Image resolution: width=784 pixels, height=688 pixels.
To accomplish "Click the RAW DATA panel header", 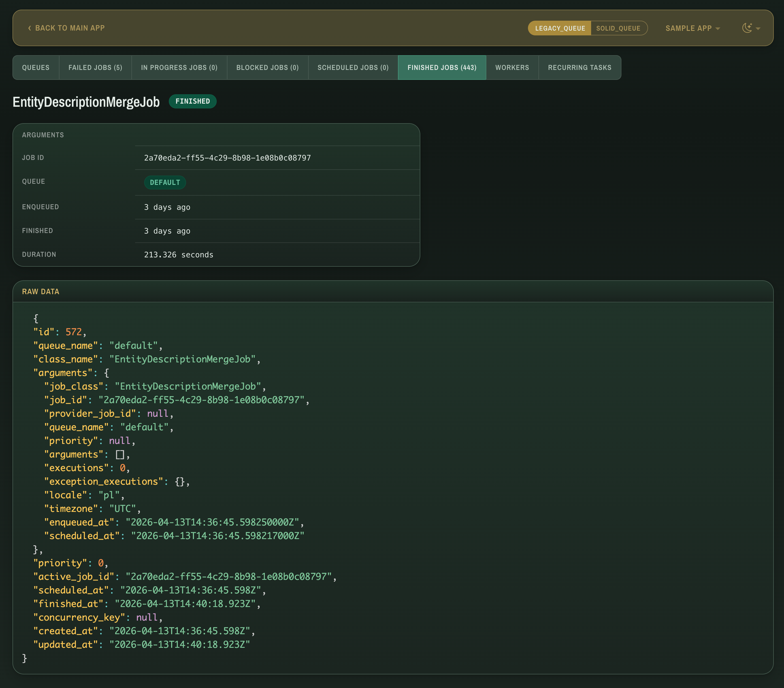I will pos(41,291).
